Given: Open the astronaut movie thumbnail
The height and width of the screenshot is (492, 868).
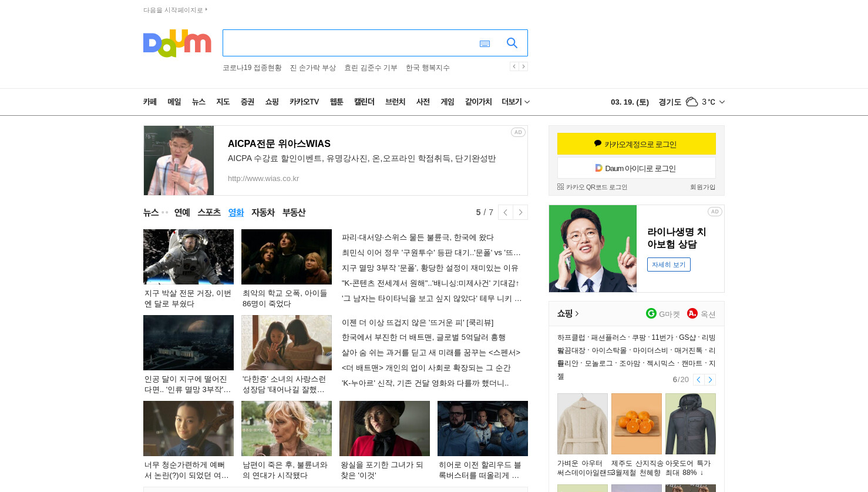Looking at the screenshot, I should [x=189, y=257].
